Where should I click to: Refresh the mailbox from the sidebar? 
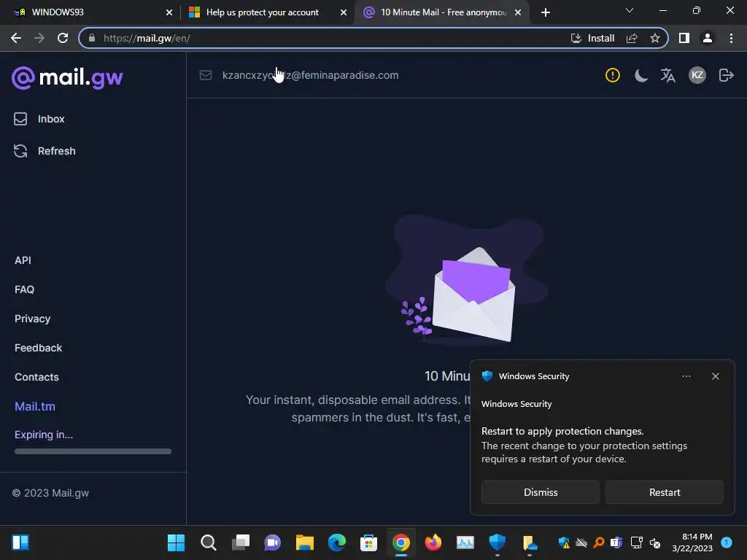click(44, 151)
